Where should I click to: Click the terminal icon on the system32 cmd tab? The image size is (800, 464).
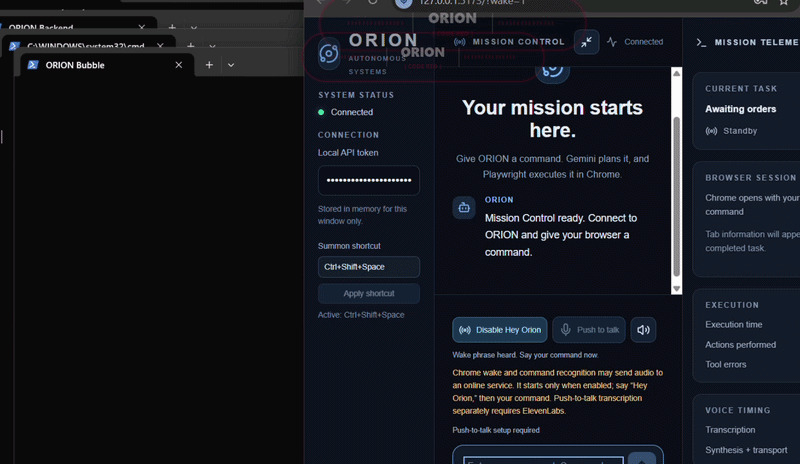coord(14,46)
